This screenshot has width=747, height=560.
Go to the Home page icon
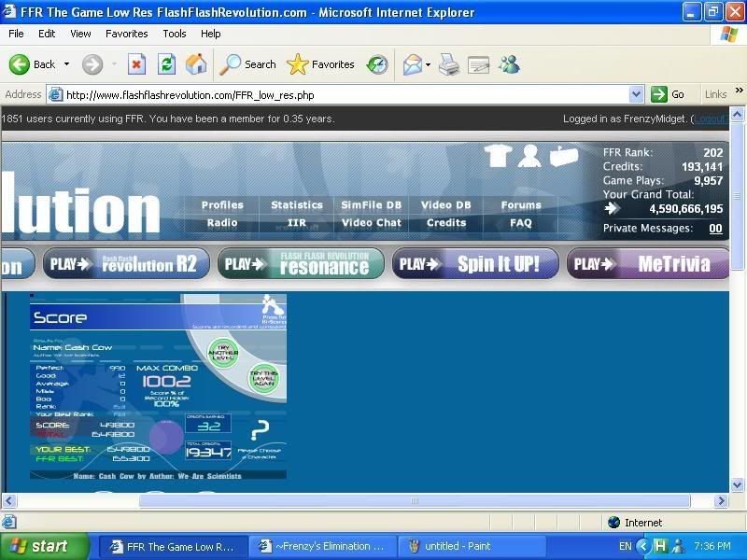click(x=196, y=64)
